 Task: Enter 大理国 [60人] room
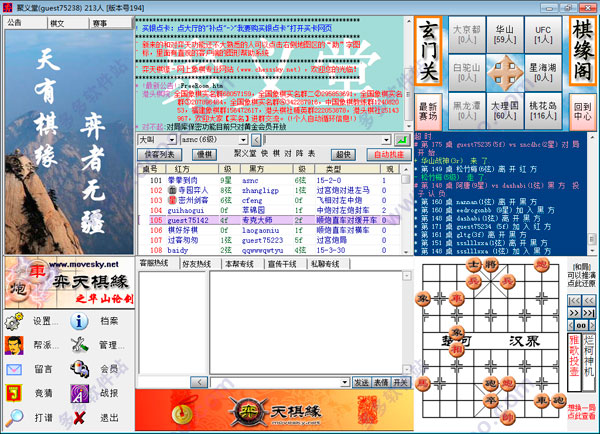[x=505, y=111]
